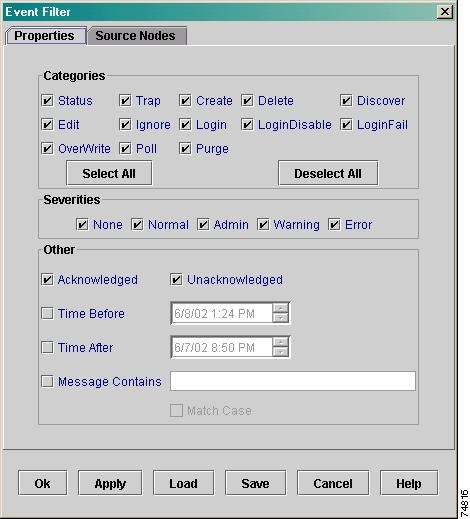This screenshot has width=470, height=519.
Task: Toggle the LoginFail checkbox
Action: [x=346, y=125]
